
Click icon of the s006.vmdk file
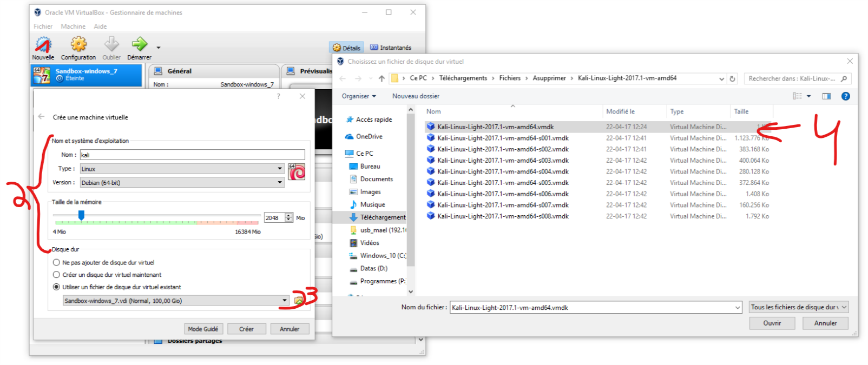[431, 194]
